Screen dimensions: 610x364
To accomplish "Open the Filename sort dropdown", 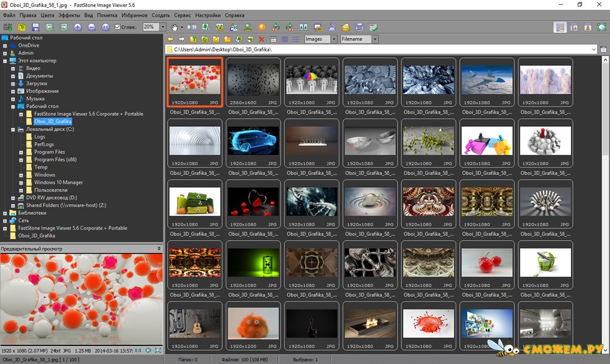I will 375,39.
